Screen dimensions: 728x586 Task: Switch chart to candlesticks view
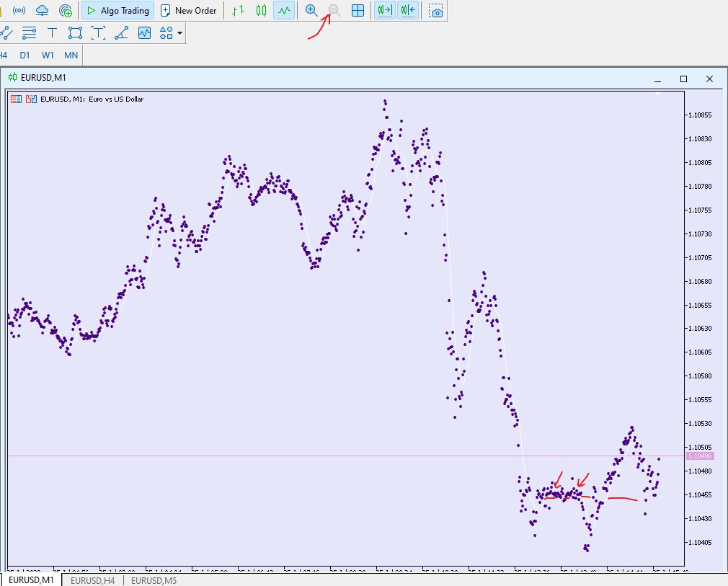(x=262, y=11)
